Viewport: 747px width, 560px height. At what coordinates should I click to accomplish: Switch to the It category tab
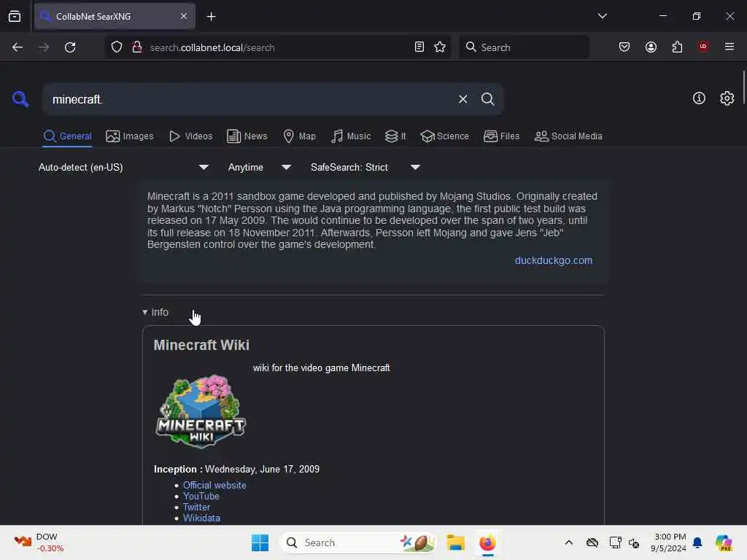pos(395,136)
